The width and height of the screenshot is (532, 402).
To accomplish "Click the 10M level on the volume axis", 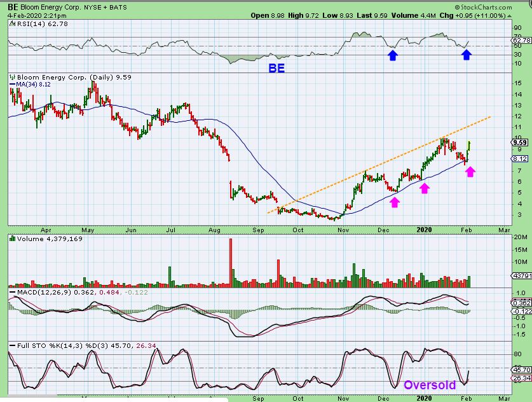I will pyautogui.click(x=521, y=262).
